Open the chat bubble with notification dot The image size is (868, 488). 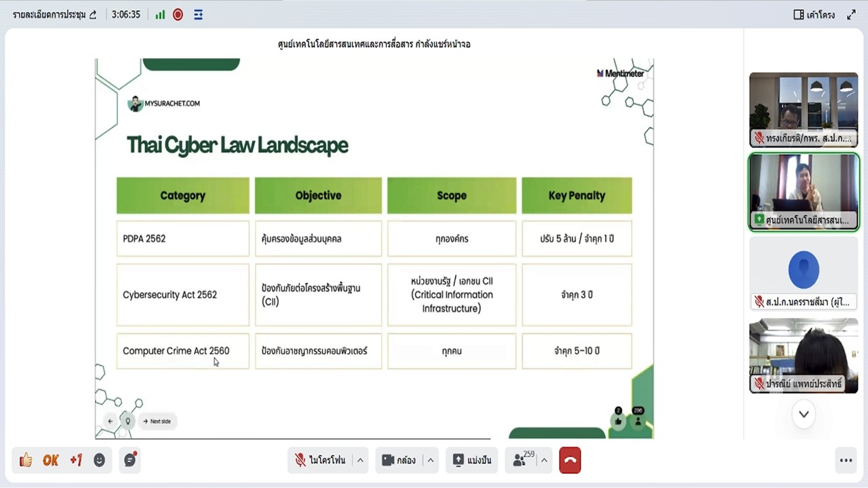click(x=129, y=460)
